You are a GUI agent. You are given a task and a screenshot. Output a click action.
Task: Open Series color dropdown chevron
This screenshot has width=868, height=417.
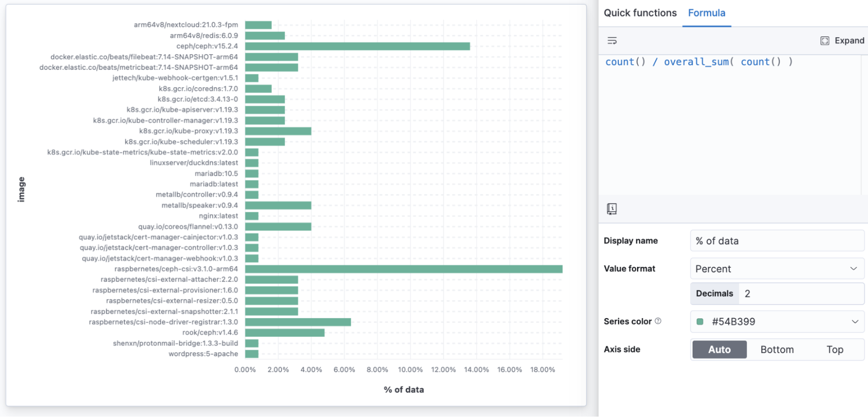(x=855, y=322)
